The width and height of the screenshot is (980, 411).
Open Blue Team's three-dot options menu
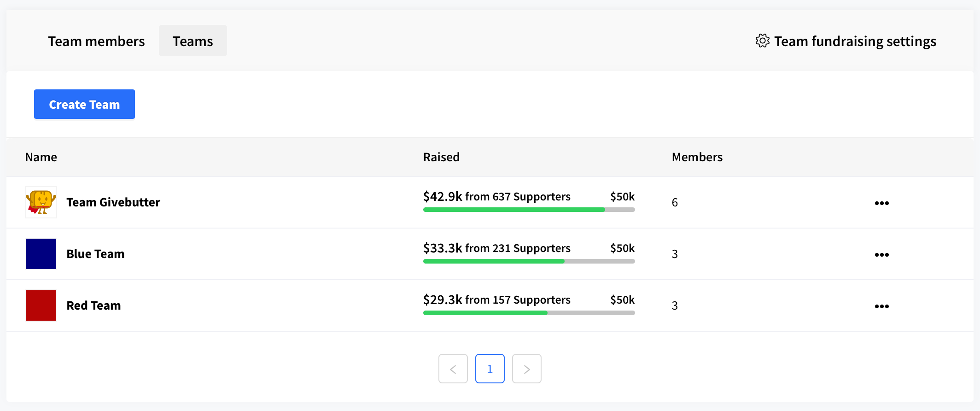tap(881, 254)
